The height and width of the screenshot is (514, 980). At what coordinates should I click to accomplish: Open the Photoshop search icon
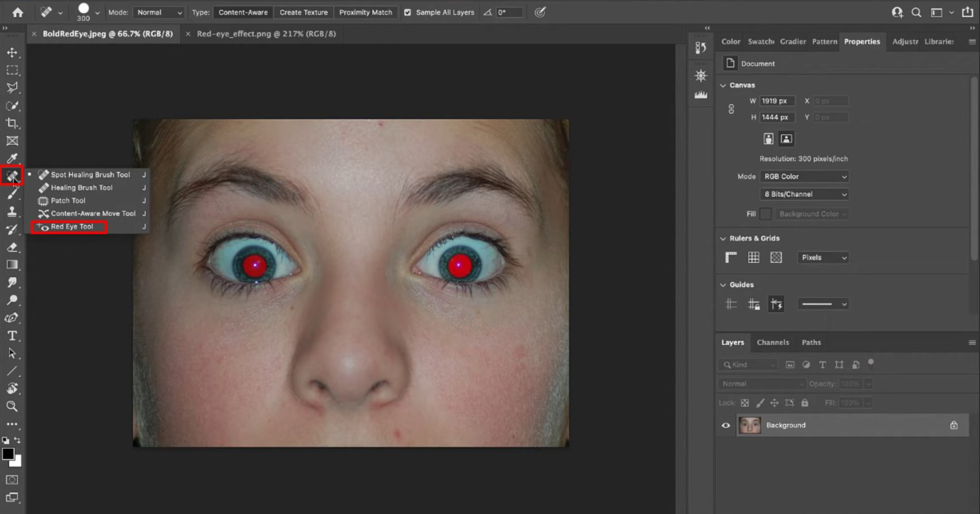[916, 12]
